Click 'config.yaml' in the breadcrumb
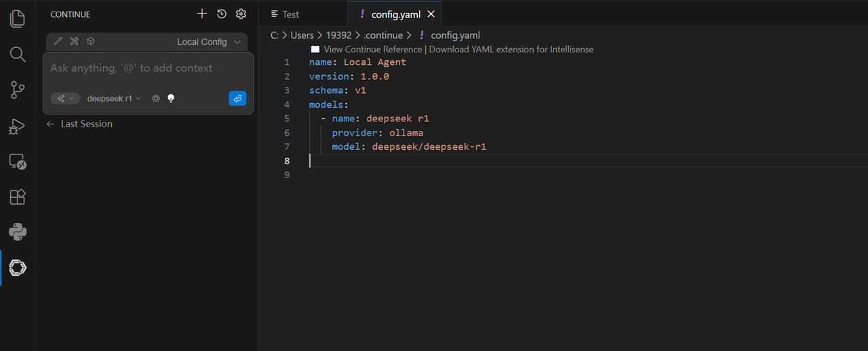The image size is (868, 351). tap(456, 35)
